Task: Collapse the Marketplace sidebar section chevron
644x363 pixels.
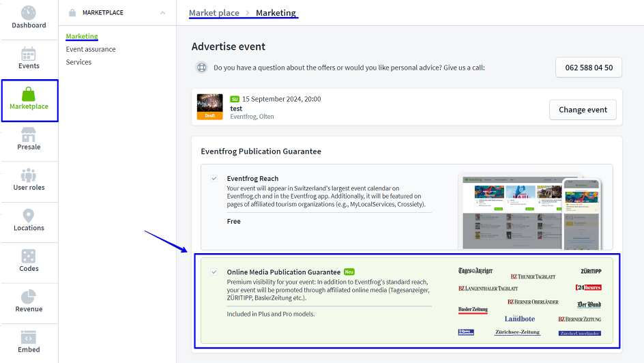Action: (162, 12)
